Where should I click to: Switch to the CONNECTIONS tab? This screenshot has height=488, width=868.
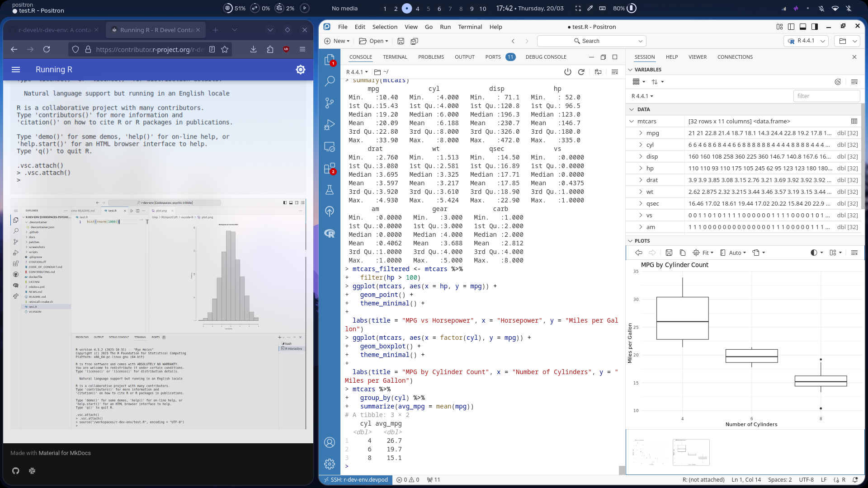click(735, 57)
